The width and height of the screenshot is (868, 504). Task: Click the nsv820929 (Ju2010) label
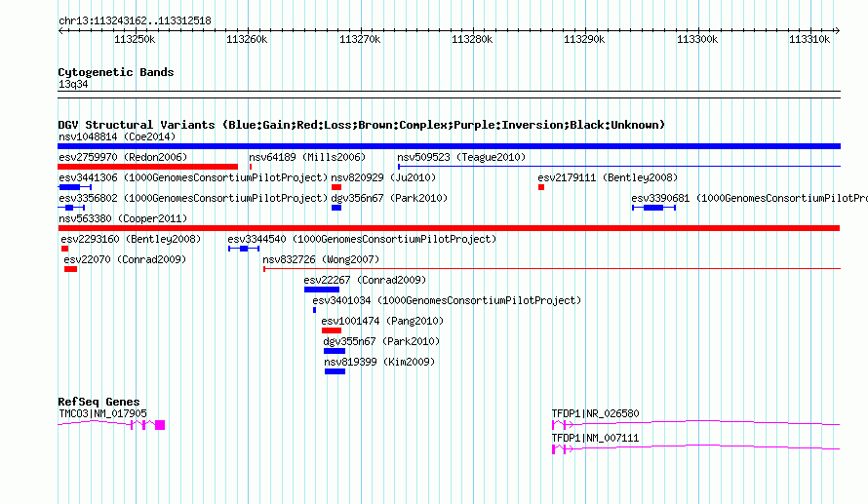[383, 177]
